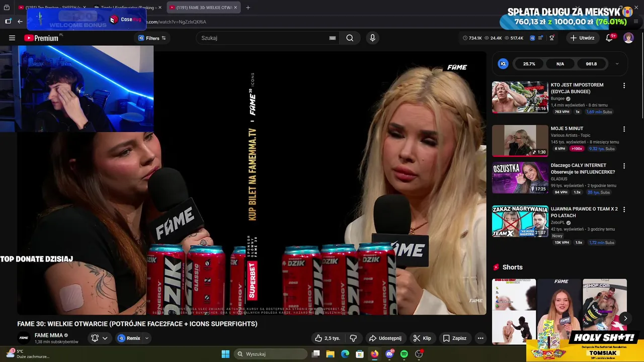Click the Zapisz save button
This screenshot has height=362, width=644.
455,338
